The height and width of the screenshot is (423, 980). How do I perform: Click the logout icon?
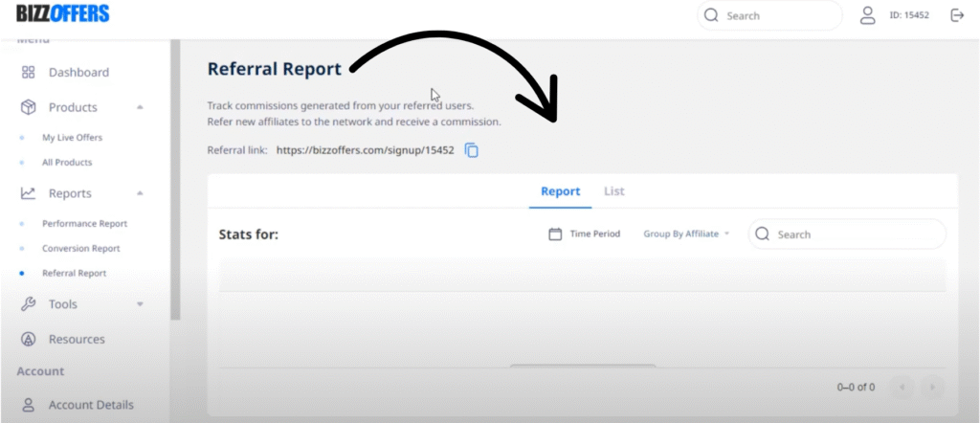(957, 15)
